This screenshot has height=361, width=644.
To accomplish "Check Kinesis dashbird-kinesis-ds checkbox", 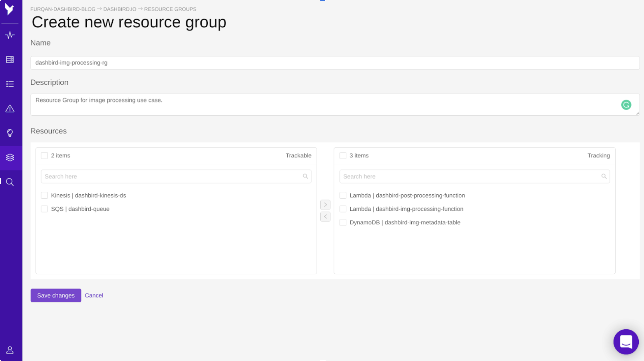I will [44, 195].
